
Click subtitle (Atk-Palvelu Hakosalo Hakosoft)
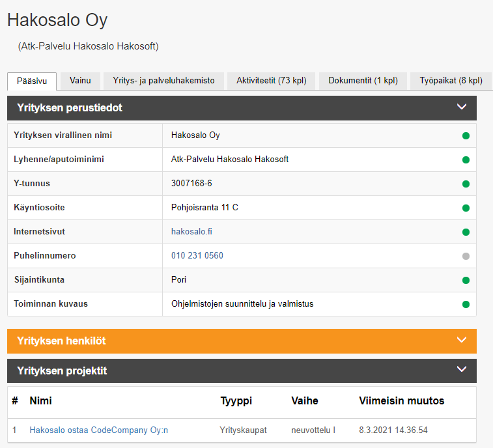coord(88,46)
